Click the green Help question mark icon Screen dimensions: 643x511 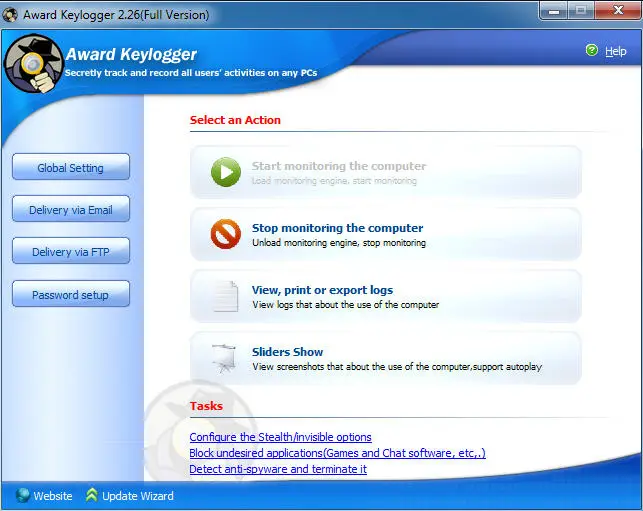click(x=592, y=50)
